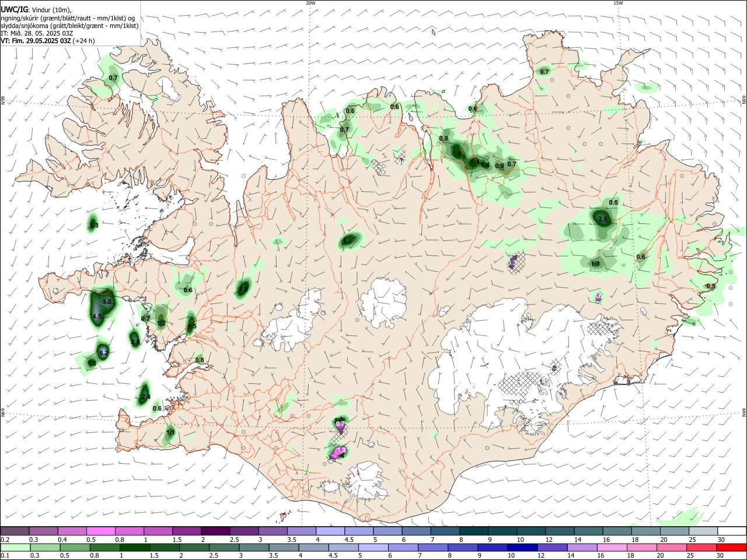Click the darkest green 1–1.5 rain swatch

(135, 547)
